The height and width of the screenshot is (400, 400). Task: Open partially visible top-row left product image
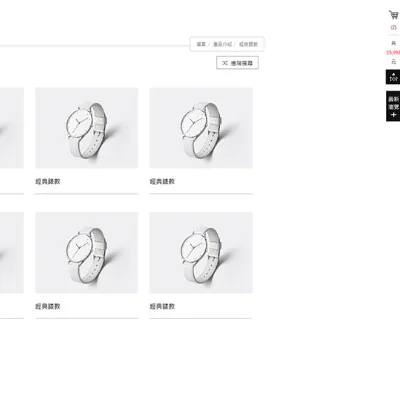click(x=12, y=128)
